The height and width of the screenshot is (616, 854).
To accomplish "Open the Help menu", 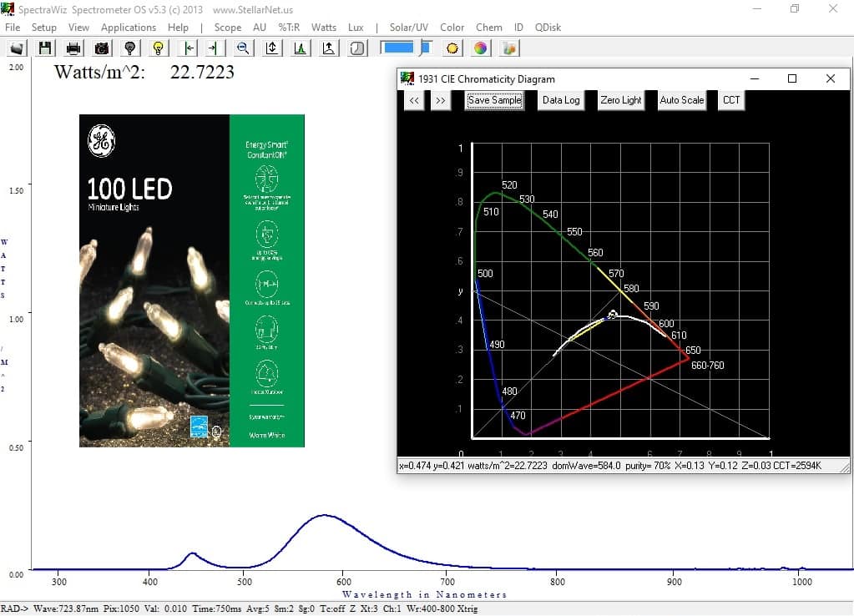I will pyautogui.click(x=178, y=28).
